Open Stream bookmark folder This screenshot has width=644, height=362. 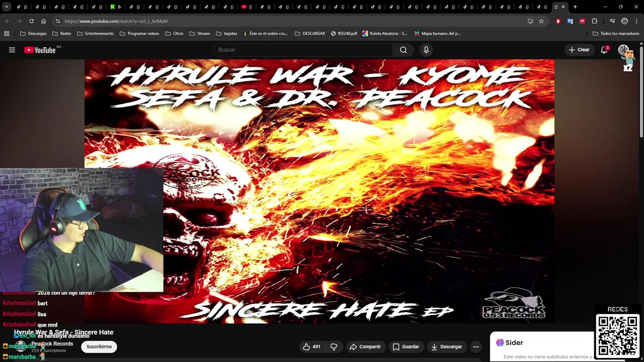(x=200, y=34)
